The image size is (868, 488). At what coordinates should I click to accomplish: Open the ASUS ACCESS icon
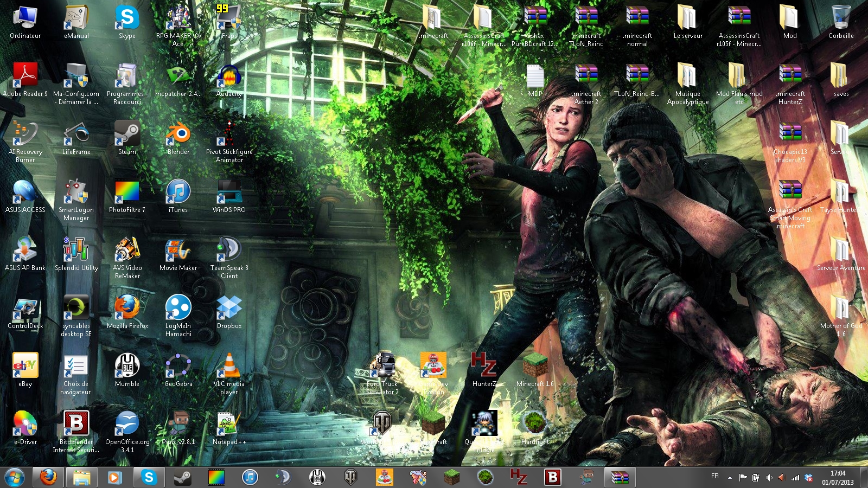click(x=25, y=196)
